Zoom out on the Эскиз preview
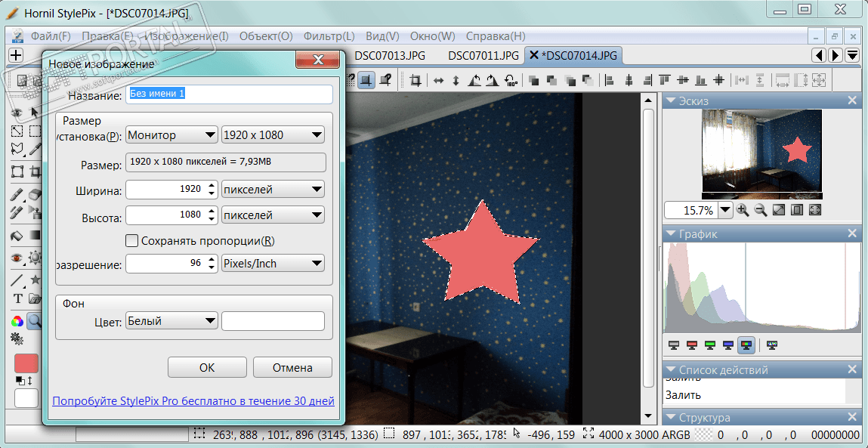 tap(761, 210)
